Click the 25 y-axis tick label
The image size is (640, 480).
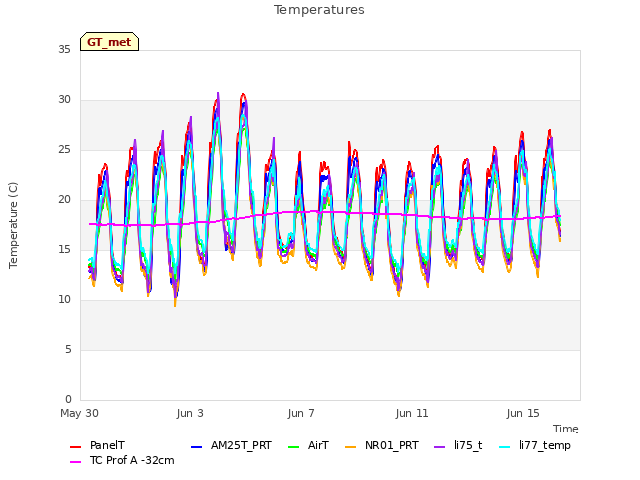[x=64, y=150]
